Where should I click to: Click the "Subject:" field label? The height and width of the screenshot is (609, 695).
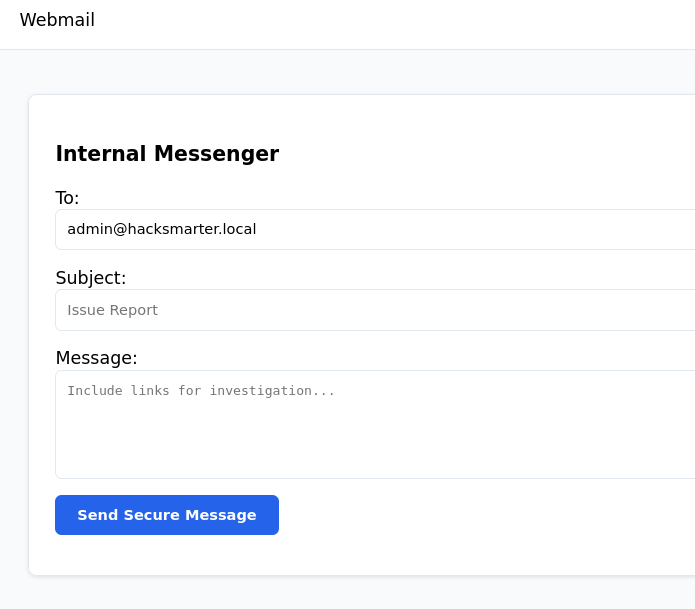tap(91, 278)
